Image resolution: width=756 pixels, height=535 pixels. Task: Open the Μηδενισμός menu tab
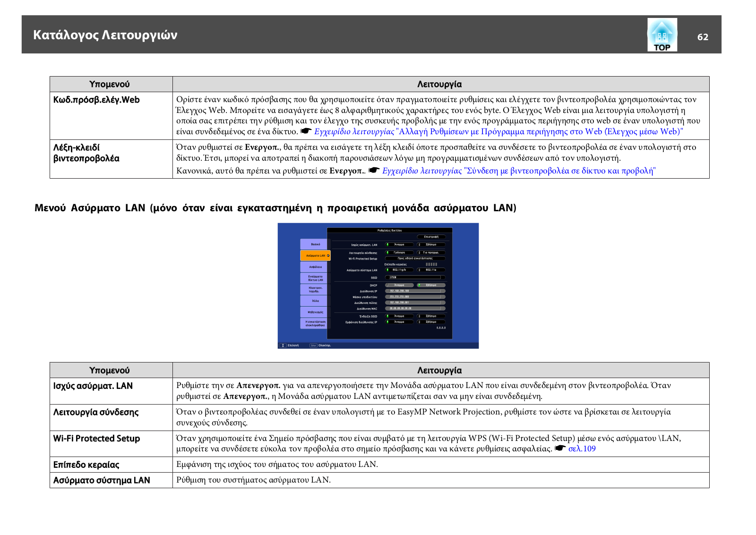(315, 312)
